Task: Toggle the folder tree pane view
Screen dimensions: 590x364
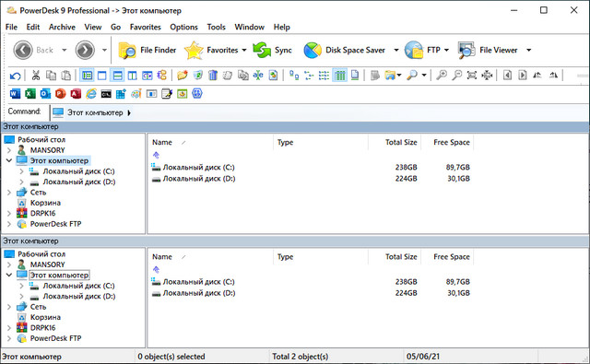Action: pos(87,76)
